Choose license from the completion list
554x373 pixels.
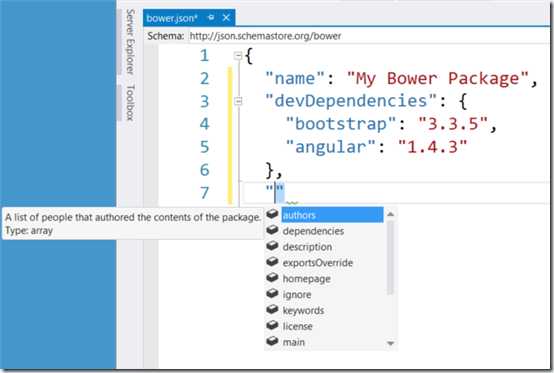click(297, 326)
